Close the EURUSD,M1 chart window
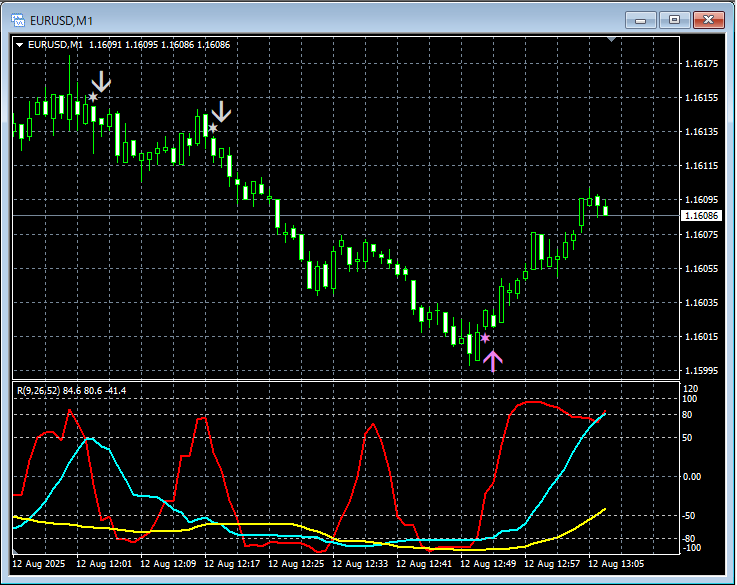This screenshot has width=737, height=585. [708, 20]
